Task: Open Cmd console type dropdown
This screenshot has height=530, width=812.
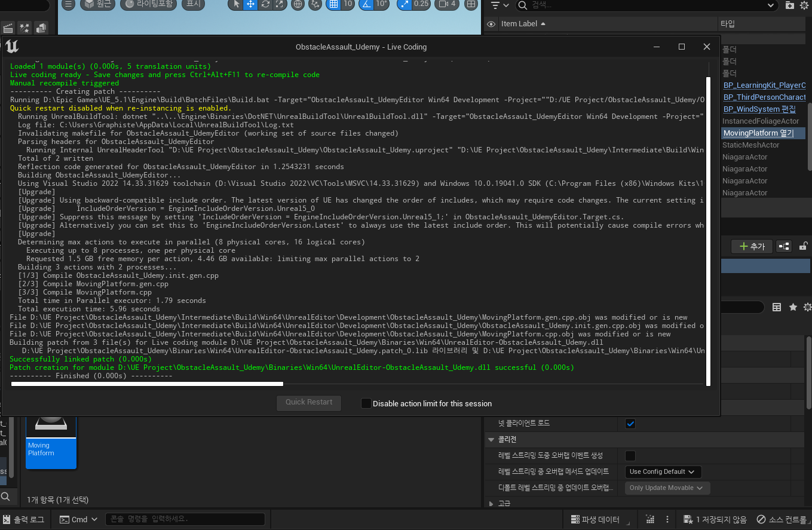Action: pyautogui.click(x=79, y=519)
